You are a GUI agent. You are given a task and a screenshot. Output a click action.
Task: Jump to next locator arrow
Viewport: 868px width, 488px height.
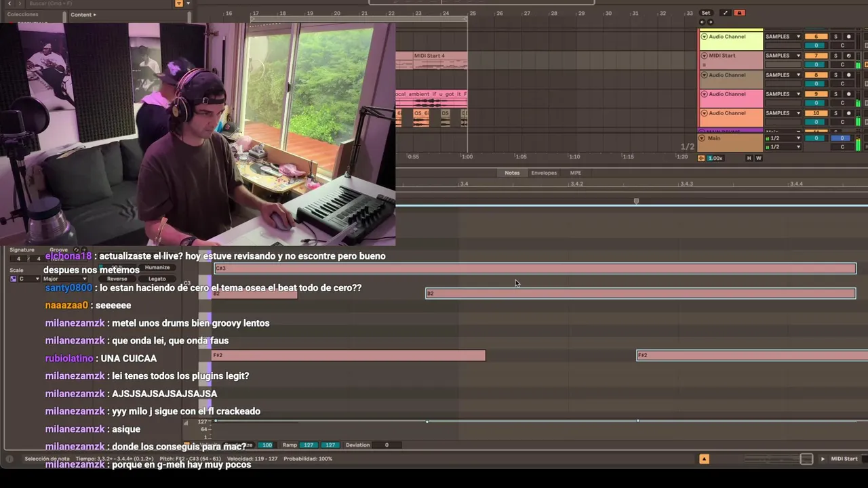coord(709,22)
